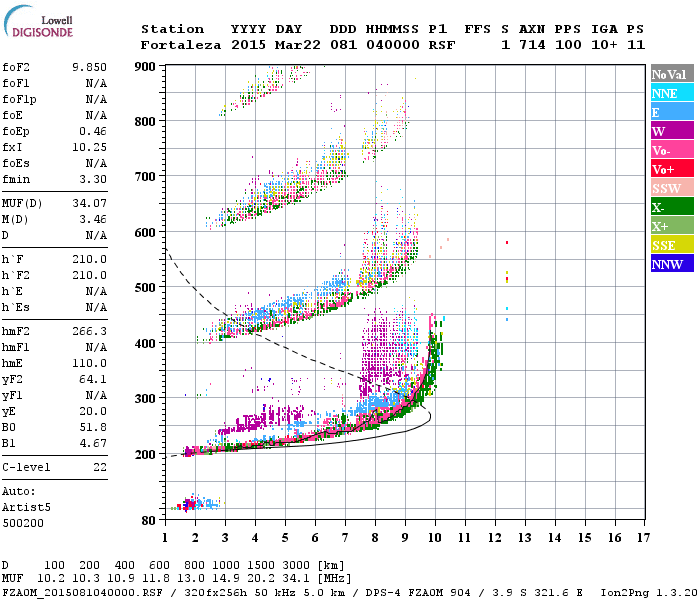Select the Vo+ red legend swatch

tap(672, 169)
